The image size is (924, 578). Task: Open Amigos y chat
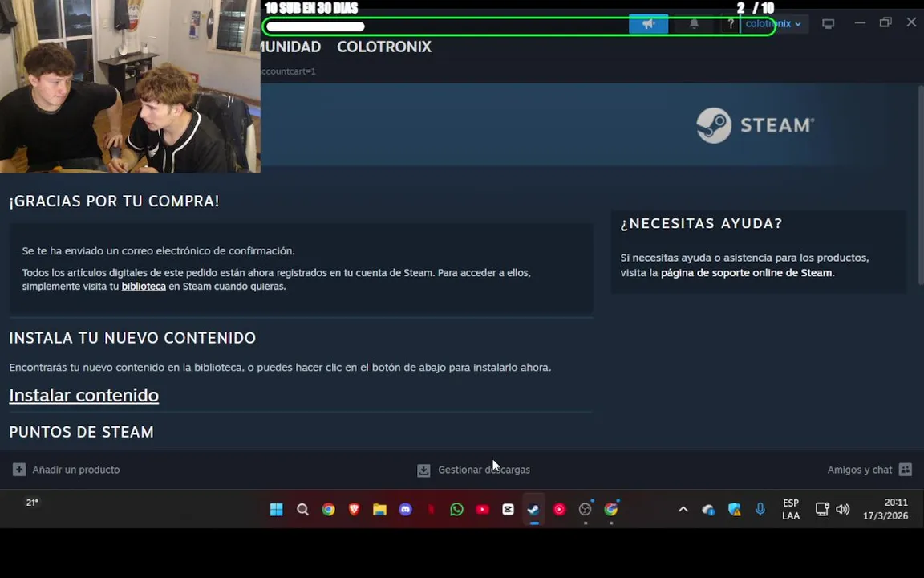[x=859, y=470]
